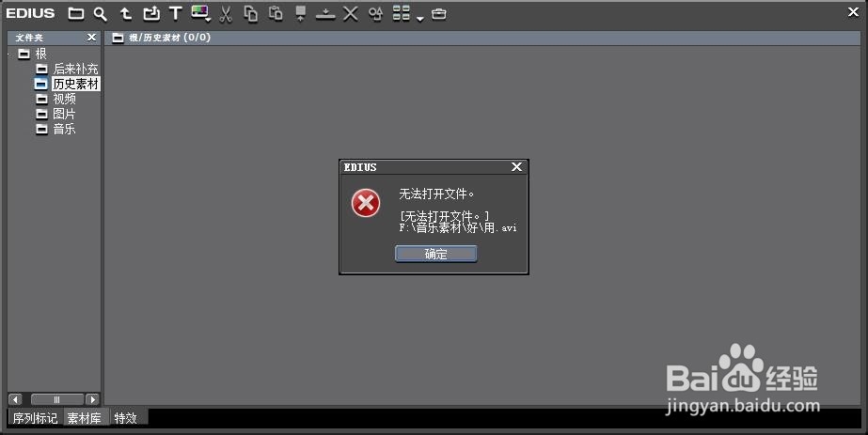
Task: Switch to the 素材库 tab
Action: [85, 418]
